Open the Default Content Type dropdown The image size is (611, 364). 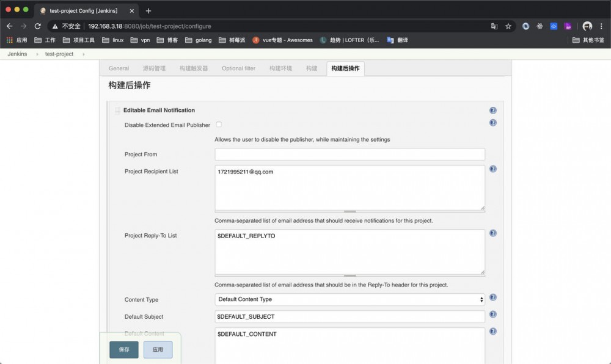[349, 299]
